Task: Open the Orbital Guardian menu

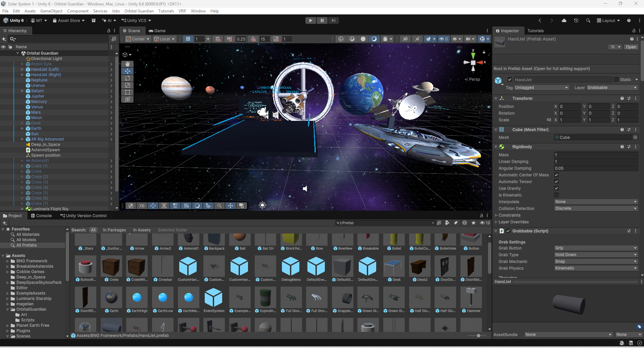Action: tap(139, 11)
